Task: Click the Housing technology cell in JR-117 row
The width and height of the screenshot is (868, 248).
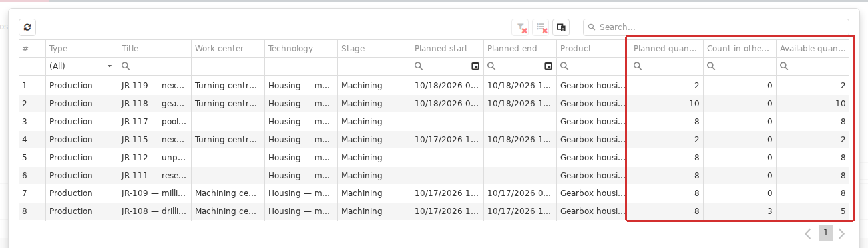Action: coord(301,122)
